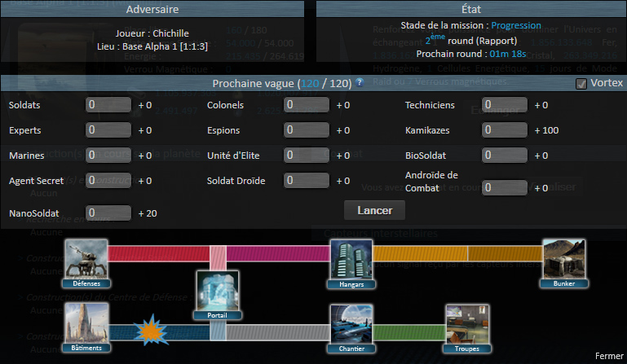Screen dimensions: 627x364
Task: Focus the Kamikazes quantity input field
Action: 505,130
